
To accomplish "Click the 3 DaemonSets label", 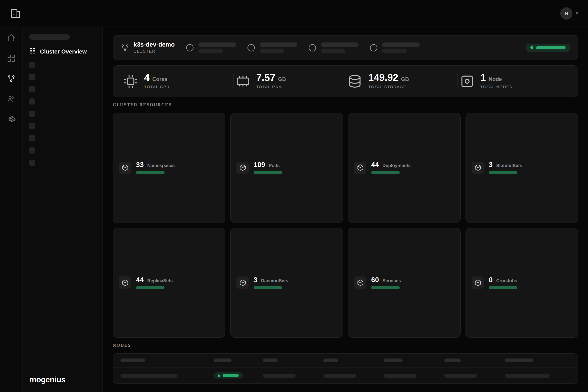I will 271,280.
